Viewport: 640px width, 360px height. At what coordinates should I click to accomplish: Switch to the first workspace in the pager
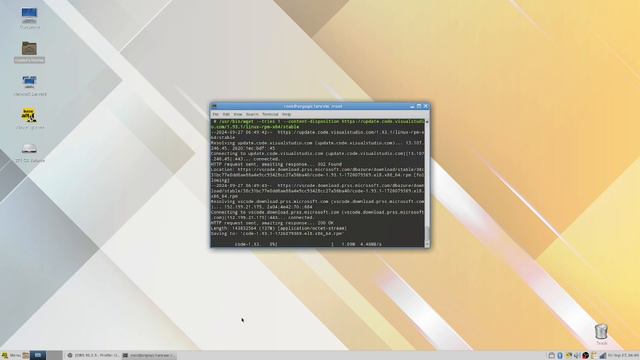click(38, 356)
